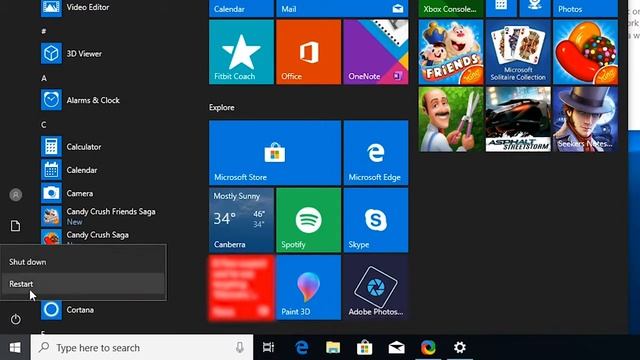Open the small calculator tile beside Xbox
This screenshot has height=360, width=640.
(x=501, y=8)
